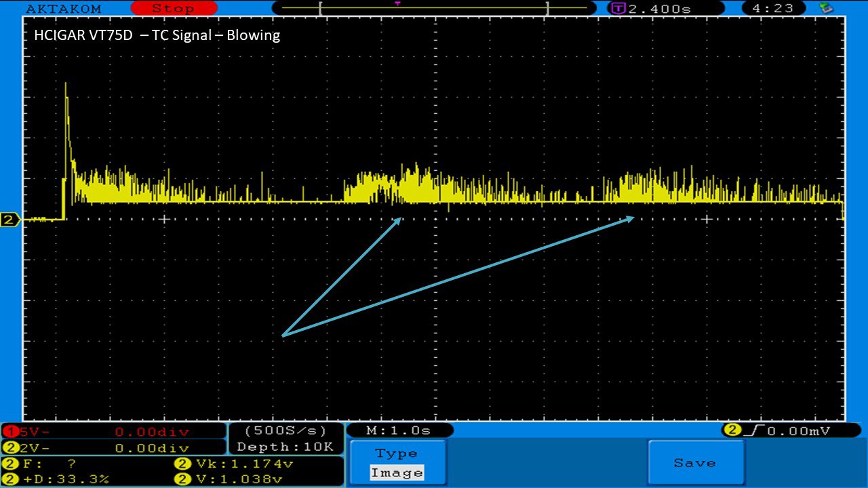This screenshot has width=868, height=488.
Task: Click the USB connection icon at top right
Action: [x=826, y=8]
